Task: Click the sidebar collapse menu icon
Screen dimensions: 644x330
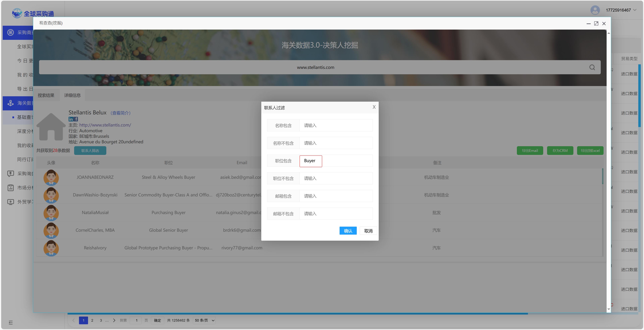Action: tap(11, 322)
